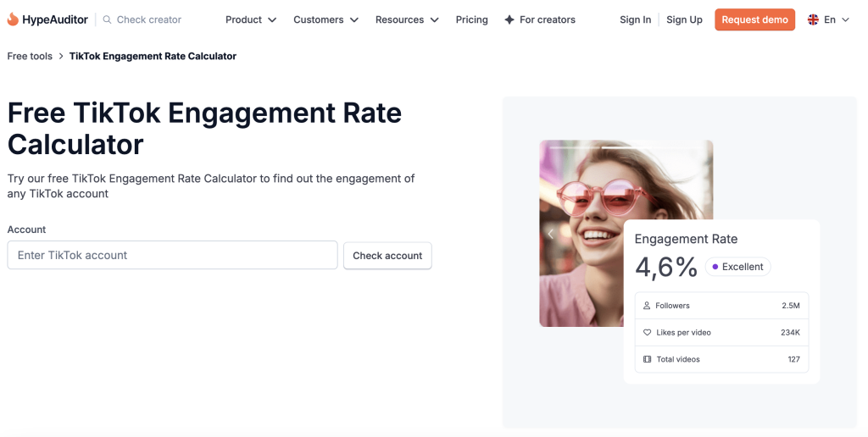Click the Total videos film icon
The height and width of the screenshot is (437, 868).
click(647, 359)
